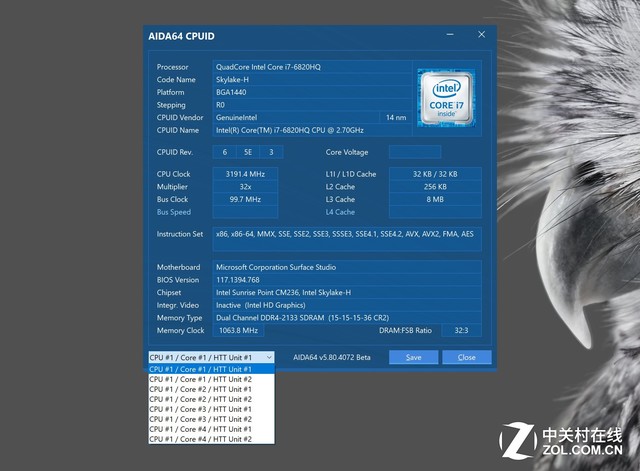The image size is (640, 471).
Task: Click the CPUID Name value i7-6820HQ CPU @ 2.70GHz
Action: pyautogui.click(x=312, y=130)
